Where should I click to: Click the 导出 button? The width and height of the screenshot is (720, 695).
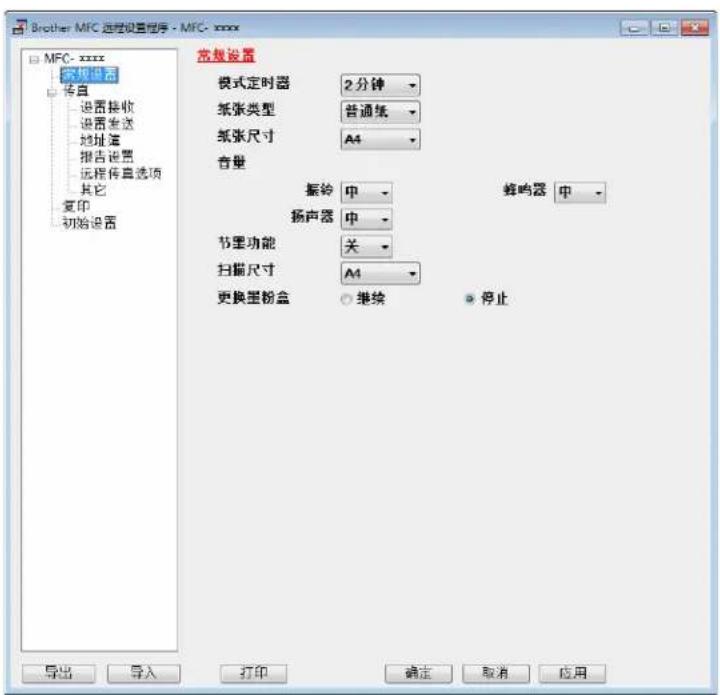59,673
